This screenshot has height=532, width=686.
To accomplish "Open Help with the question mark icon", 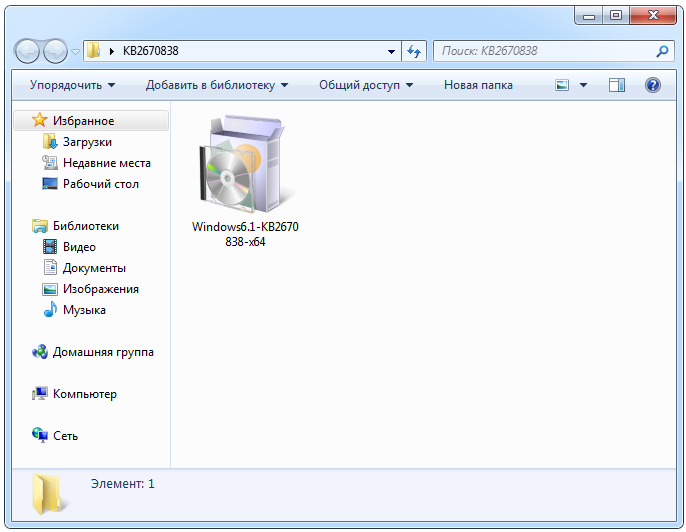I will tap(652, 85).
